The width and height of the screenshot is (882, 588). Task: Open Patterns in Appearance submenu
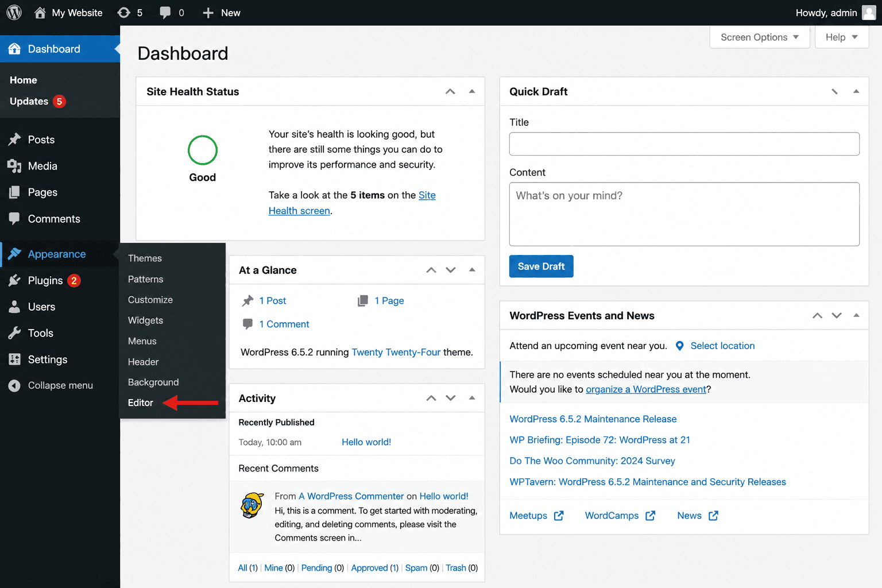(145, 279)
